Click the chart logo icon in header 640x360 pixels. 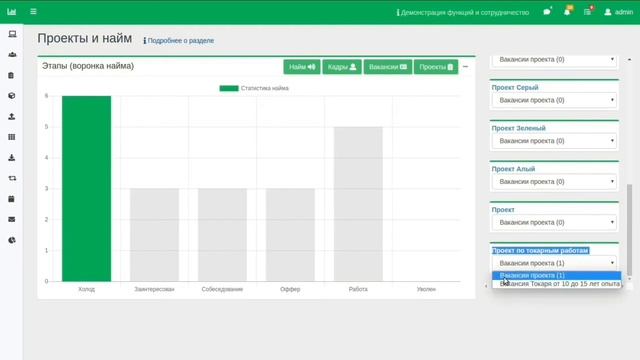coord(11,12)
